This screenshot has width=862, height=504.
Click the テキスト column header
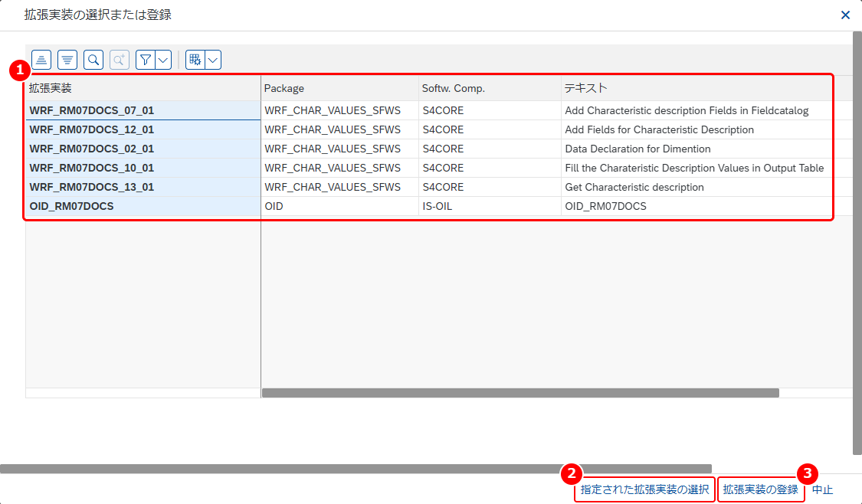click(696, 88)
